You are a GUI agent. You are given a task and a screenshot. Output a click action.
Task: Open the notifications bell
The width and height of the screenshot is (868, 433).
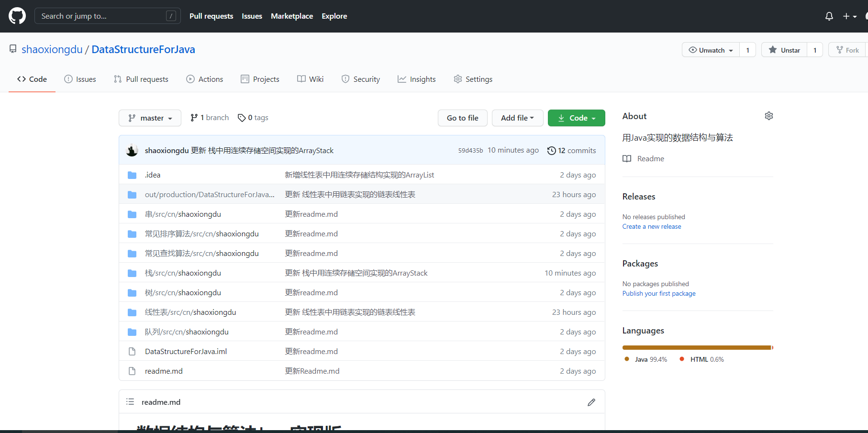click(829, 16)
